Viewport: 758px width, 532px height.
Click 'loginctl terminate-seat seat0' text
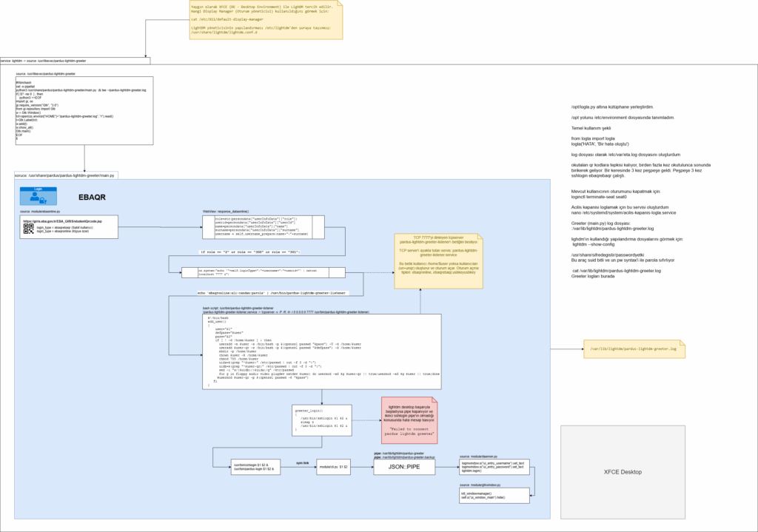[599, 197]
